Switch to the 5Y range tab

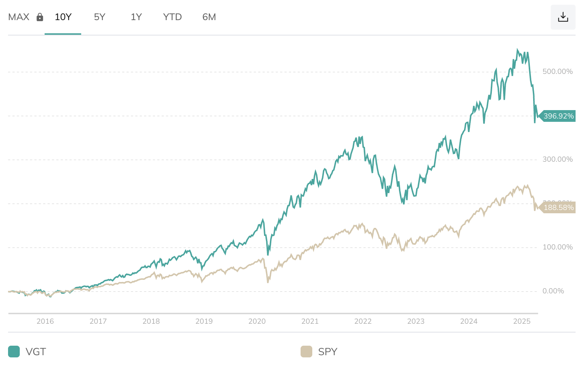point(99,17)
